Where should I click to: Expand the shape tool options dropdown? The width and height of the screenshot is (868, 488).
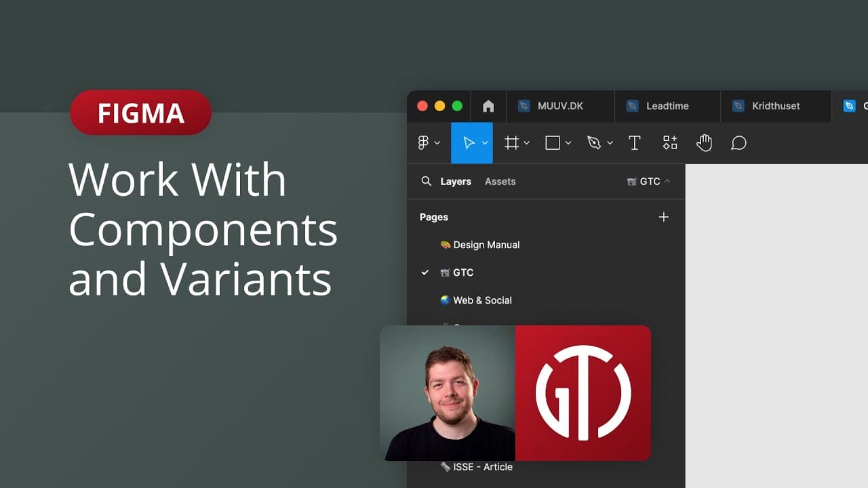[x=568, y=143]
